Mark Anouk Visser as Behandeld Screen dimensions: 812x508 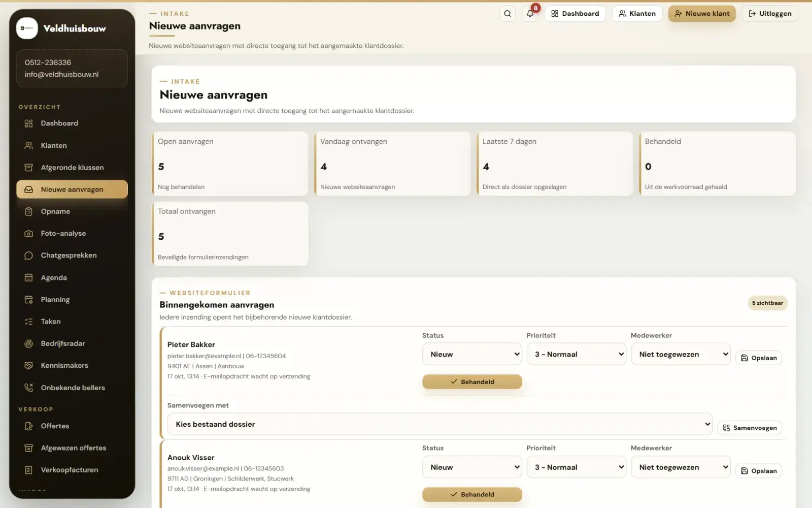[472, 494]
